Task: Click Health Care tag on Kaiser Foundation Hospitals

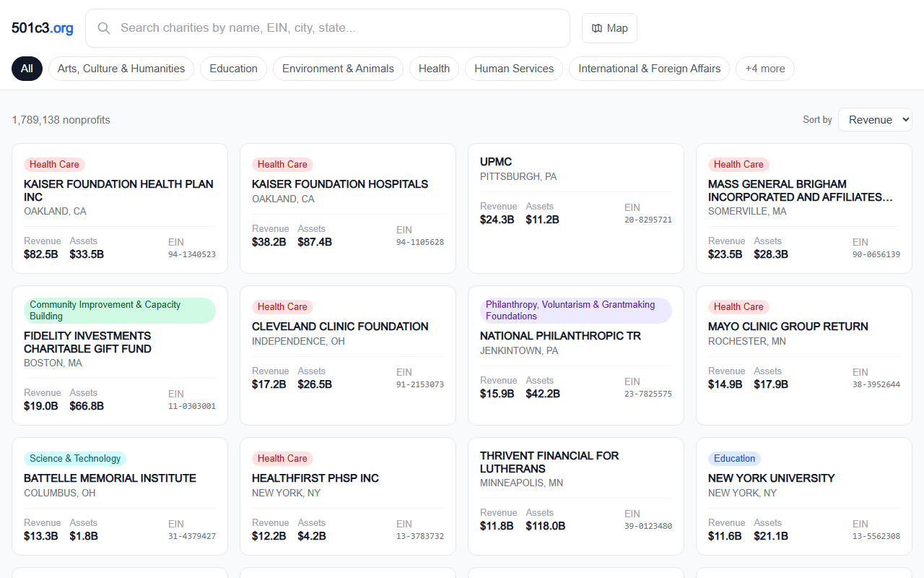Action: tap(282, 165)
